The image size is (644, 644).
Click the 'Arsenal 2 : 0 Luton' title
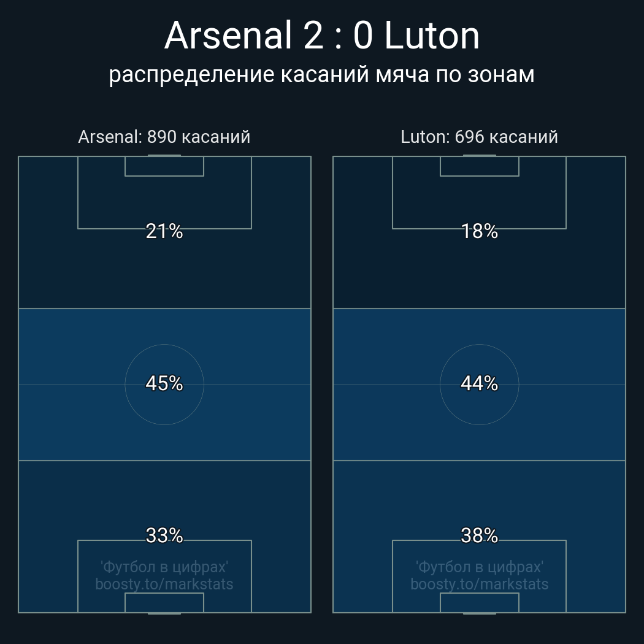click(322, 36)
